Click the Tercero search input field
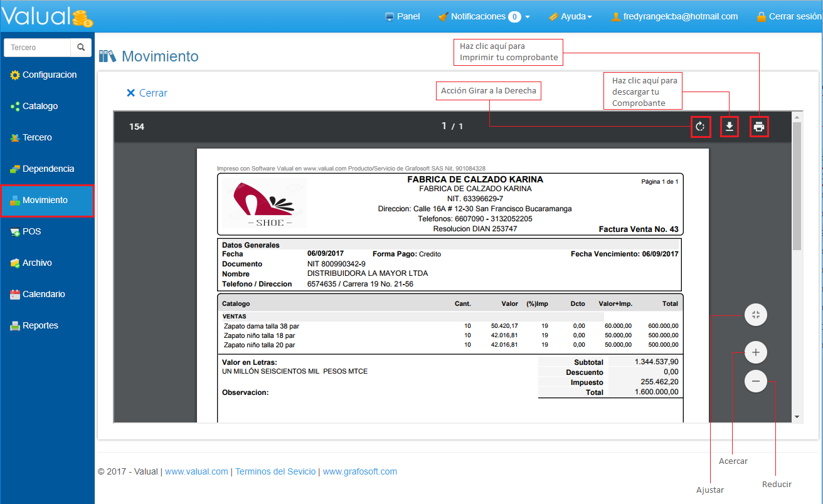 pyautogui.click(x=38, y=48)
